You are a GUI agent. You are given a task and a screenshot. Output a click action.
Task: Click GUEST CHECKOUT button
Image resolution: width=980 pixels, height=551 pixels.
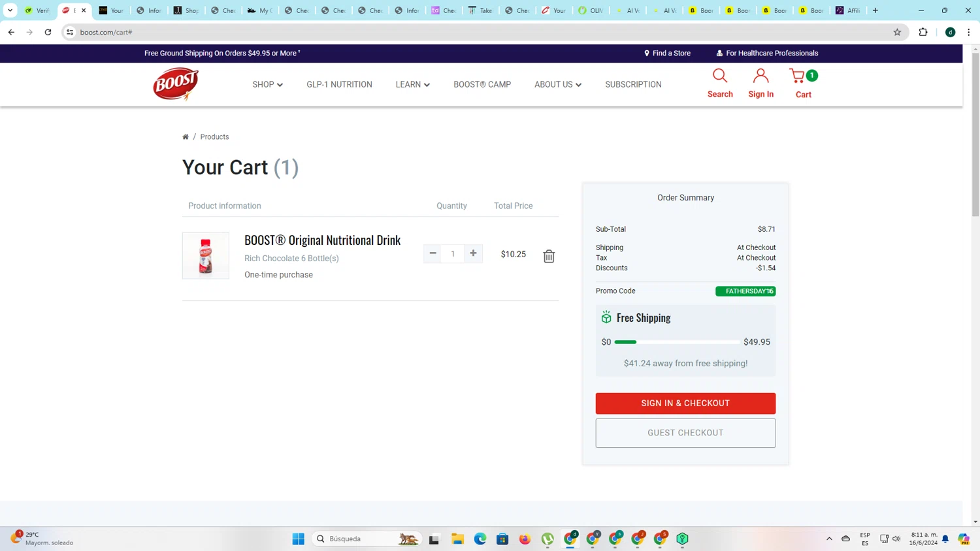tap(685, 433)
